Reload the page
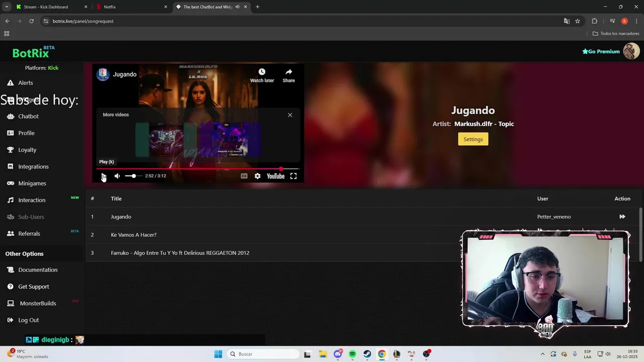This screenshot has height=362, width=644. [x=31, y=21]
